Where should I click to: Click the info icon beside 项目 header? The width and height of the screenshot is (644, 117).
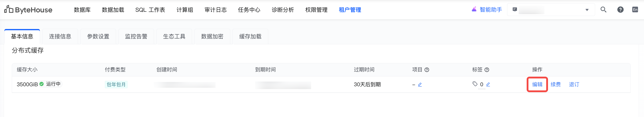[x=427, y=70]
